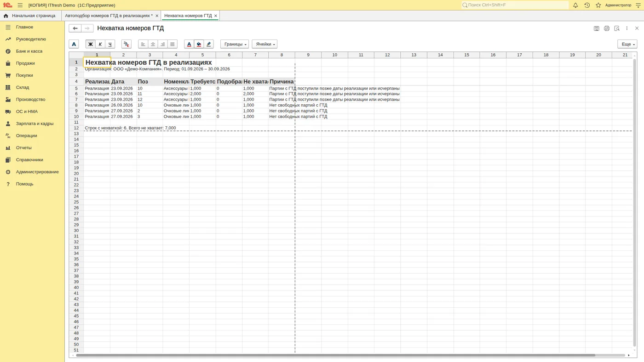This screenshot has height=362, width=644.
Task: Switch to Автоподбор номеров ГТД tab
Action: 109,16
